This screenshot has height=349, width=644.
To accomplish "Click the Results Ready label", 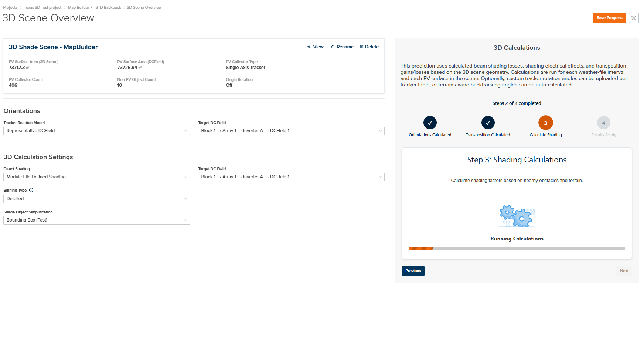I will click(604, 135).
